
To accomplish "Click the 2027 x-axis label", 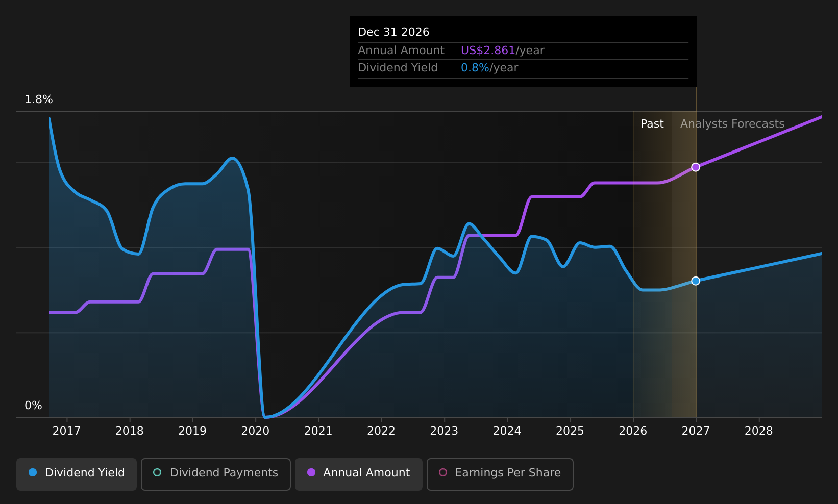I will [x=696, y=431].
